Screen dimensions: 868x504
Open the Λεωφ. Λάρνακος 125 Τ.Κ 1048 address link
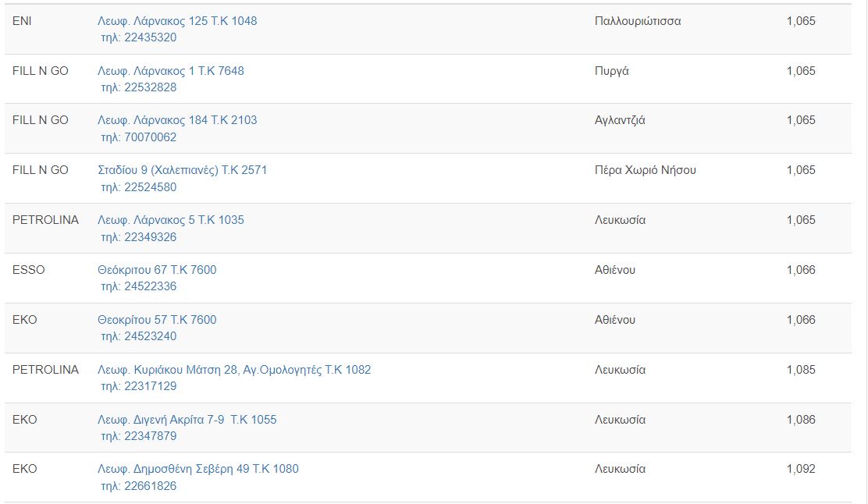click(x=177, y=21)
